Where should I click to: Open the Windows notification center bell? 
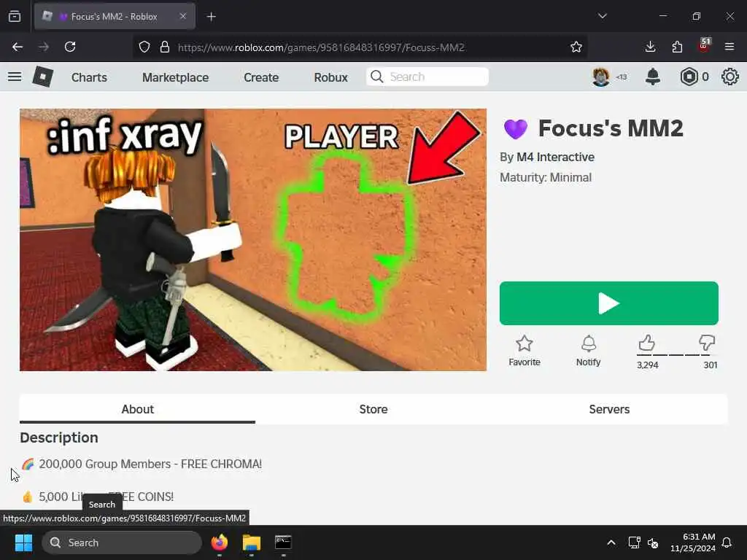coord(727,542)
